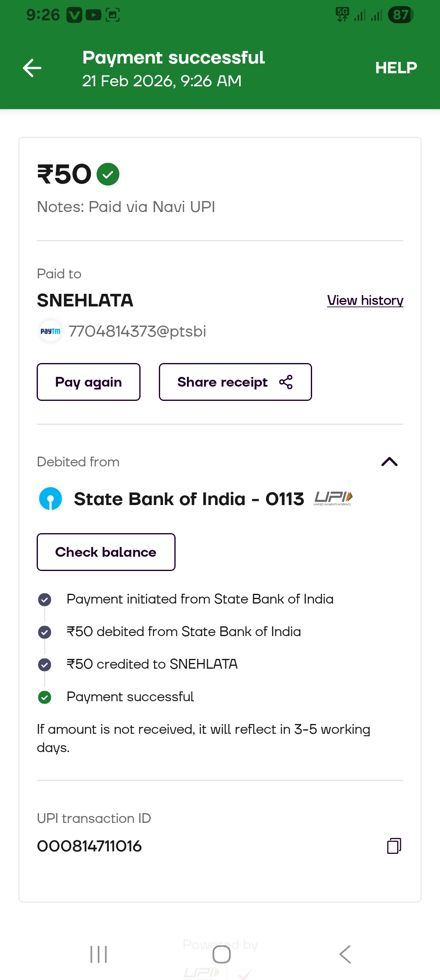The width and height of the screenshot is (440, 980).
Task: Tap the Paytm logo icon
Action: [51, 331]
